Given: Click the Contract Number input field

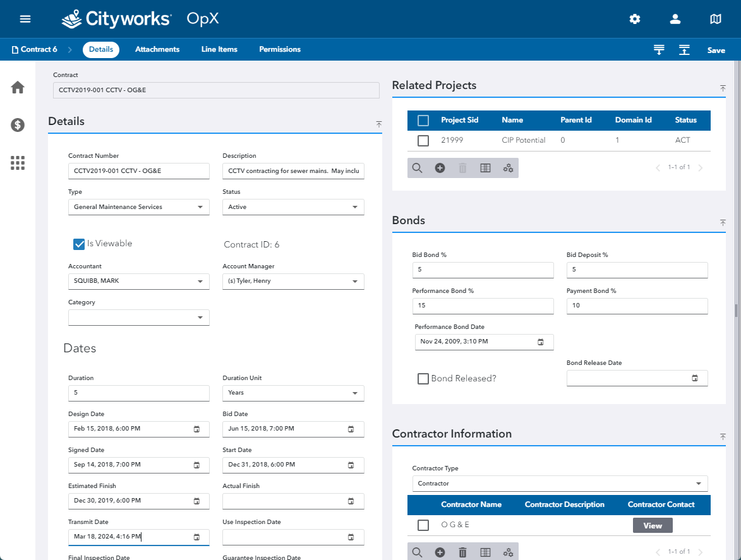Looking at the screenshot, I should coord(138,171).
